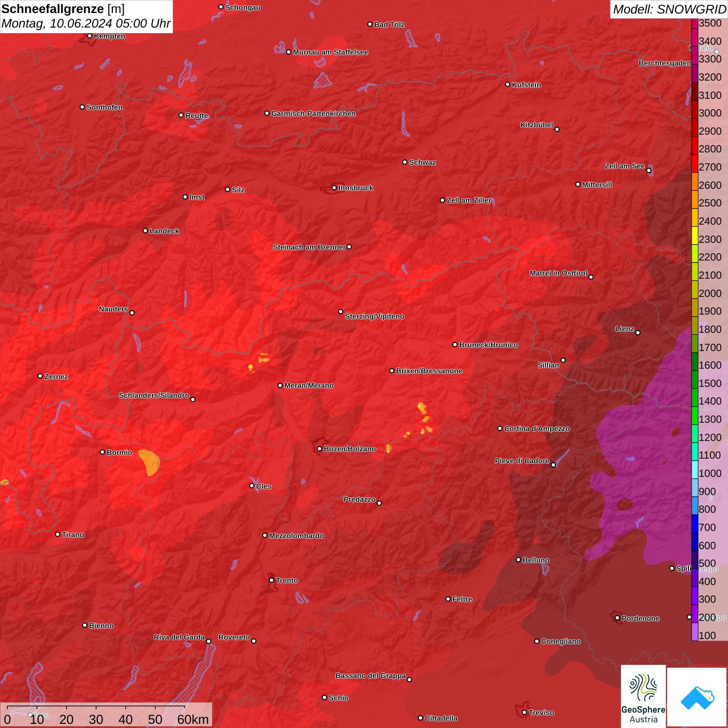The image size is (728, 728).
Task: Click the legend value 1000
Action: [x=710, y=473]
